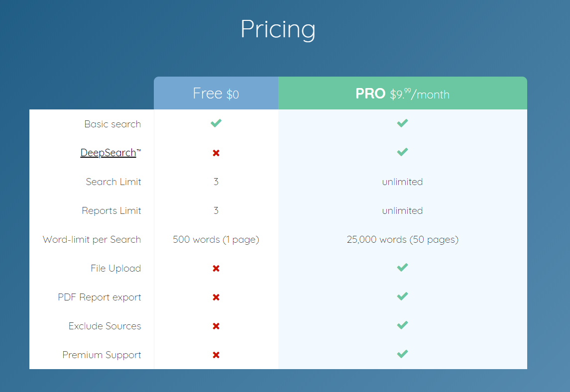Click the 25,000 words (50 pages) cell

click(402, 239)
